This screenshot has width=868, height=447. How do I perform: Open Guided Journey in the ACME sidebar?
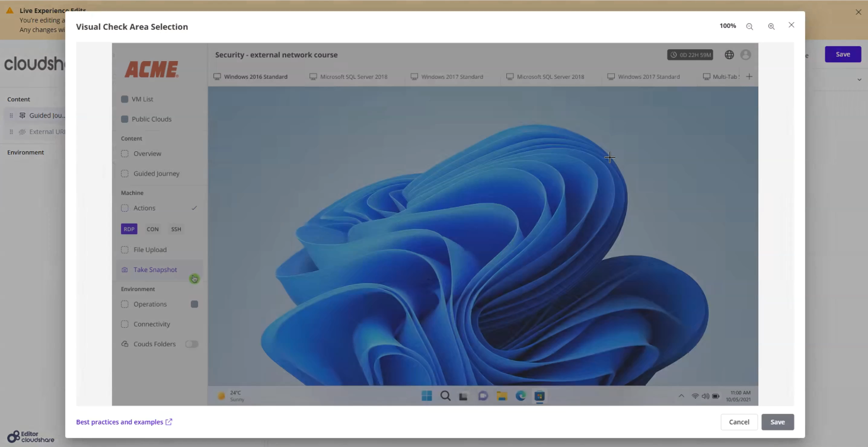coord(157,174)
